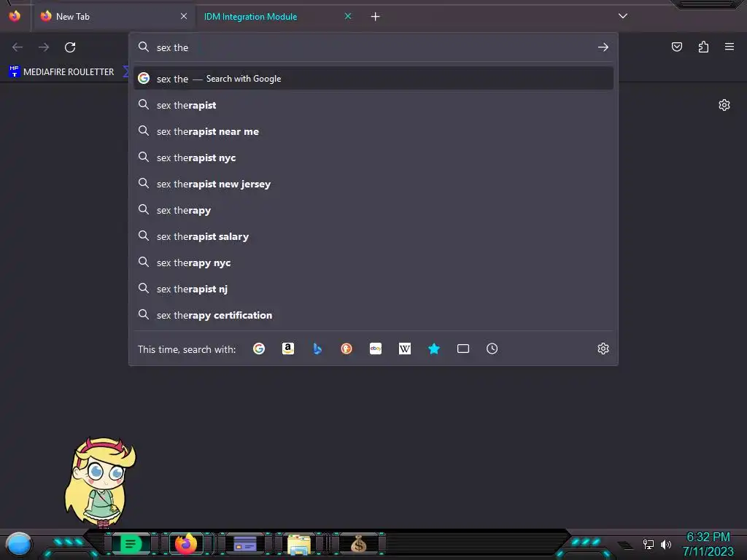Open the Extensions menu
The width and height of the screenshot is (747, 560).
coord(703,47)
